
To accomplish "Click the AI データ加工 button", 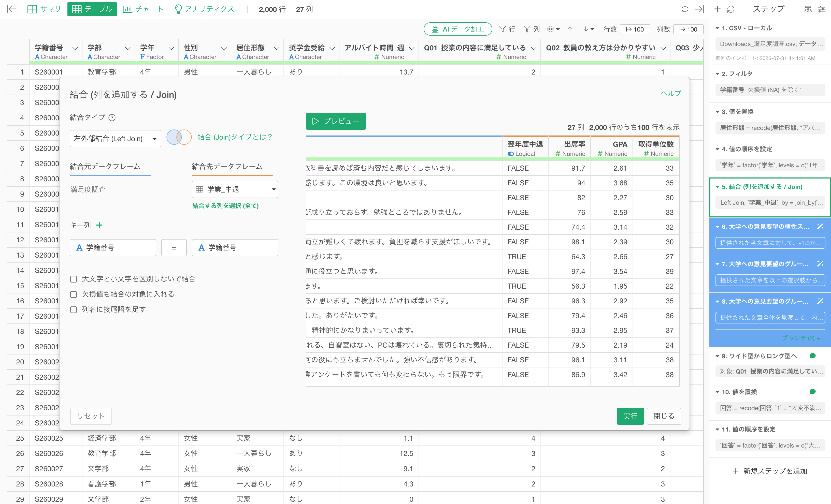I will point(458,29).
